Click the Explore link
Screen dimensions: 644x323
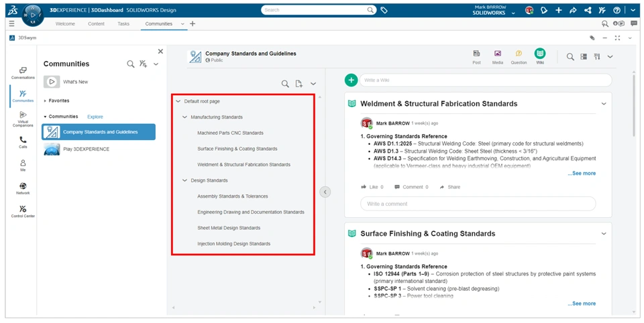click(x=95, y=117)
